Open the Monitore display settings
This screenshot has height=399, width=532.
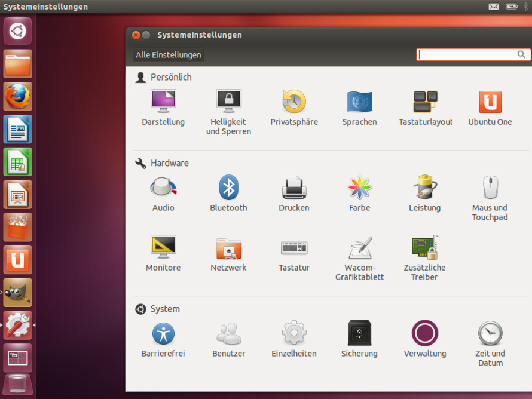pos(163,253)
